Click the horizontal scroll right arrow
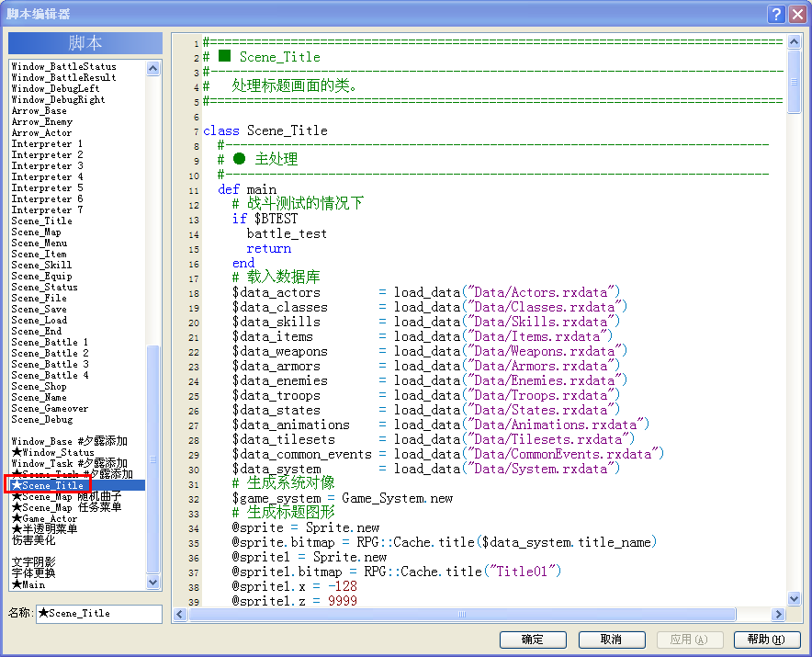This screenshot has height=657, width=812. 778,614
